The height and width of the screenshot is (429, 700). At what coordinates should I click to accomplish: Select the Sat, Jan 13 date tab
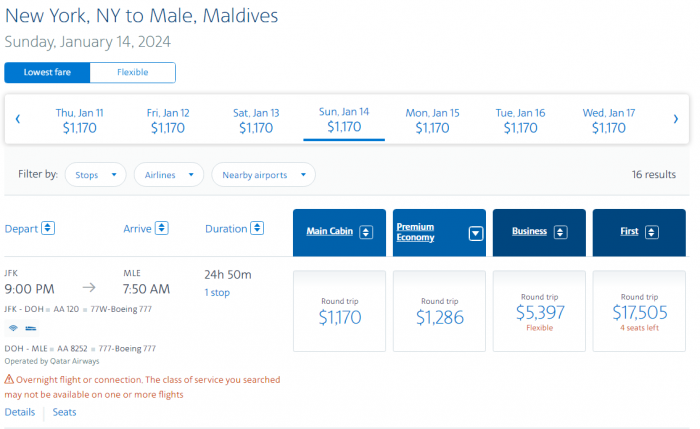[256, 120]
